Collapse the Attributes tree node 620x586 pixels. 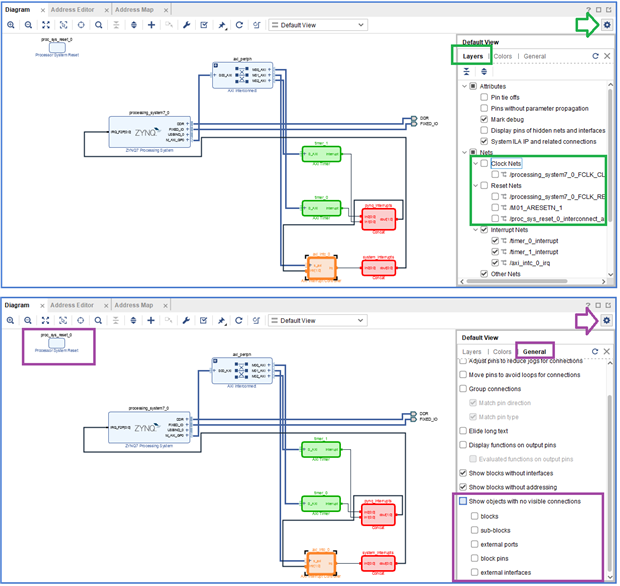(x=464, y=87)
